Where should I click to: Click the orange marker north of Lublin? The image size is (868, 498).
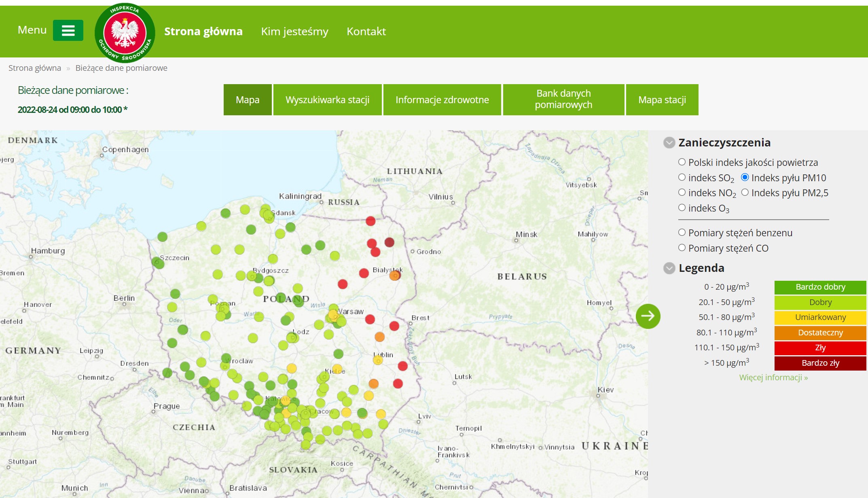tap(379, 337)
